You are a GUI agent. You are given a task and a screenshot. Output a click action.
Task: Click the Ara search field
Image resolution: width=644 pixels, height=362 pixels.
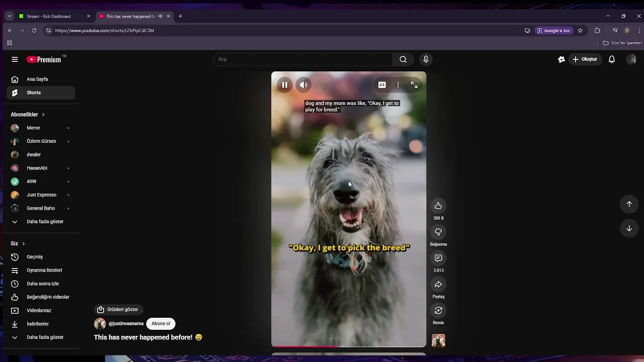303,59
